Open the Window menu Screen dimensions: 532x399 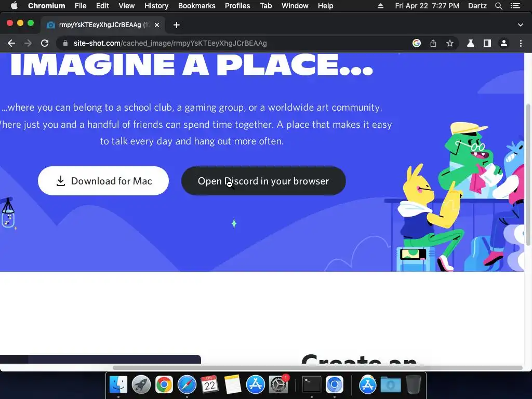[x=295, y=6]
